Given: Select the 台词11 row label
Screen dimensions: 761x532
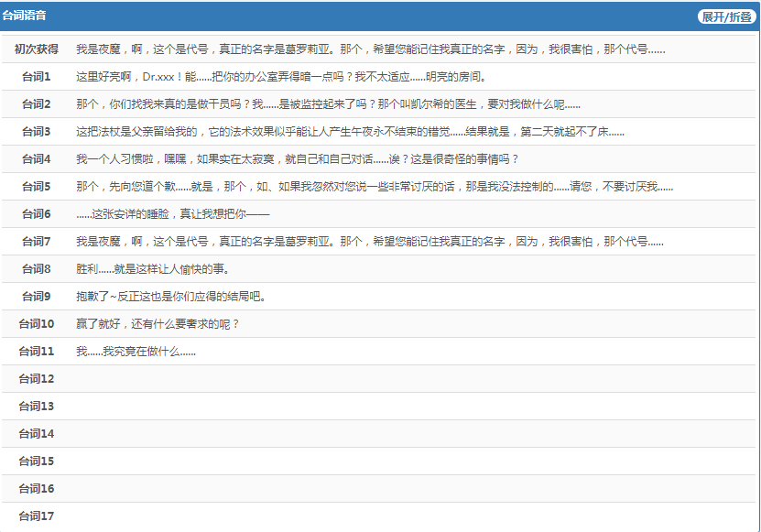Looking at the screenshot, I should tap(37, 352).
